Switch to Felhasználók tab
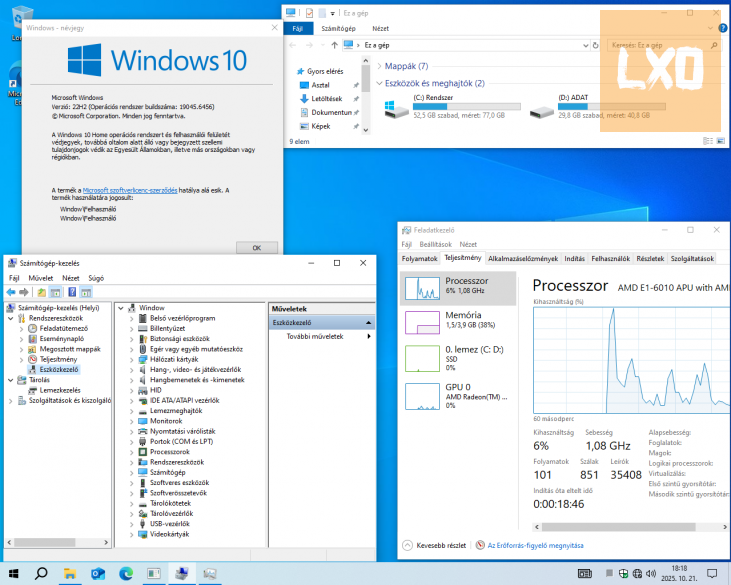The width and height of the screenshot is (731, 585). click(610, 258)
